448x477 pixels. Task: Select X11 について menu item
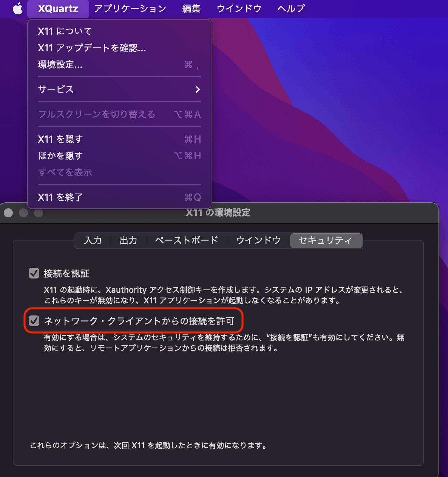pos(119,31)
